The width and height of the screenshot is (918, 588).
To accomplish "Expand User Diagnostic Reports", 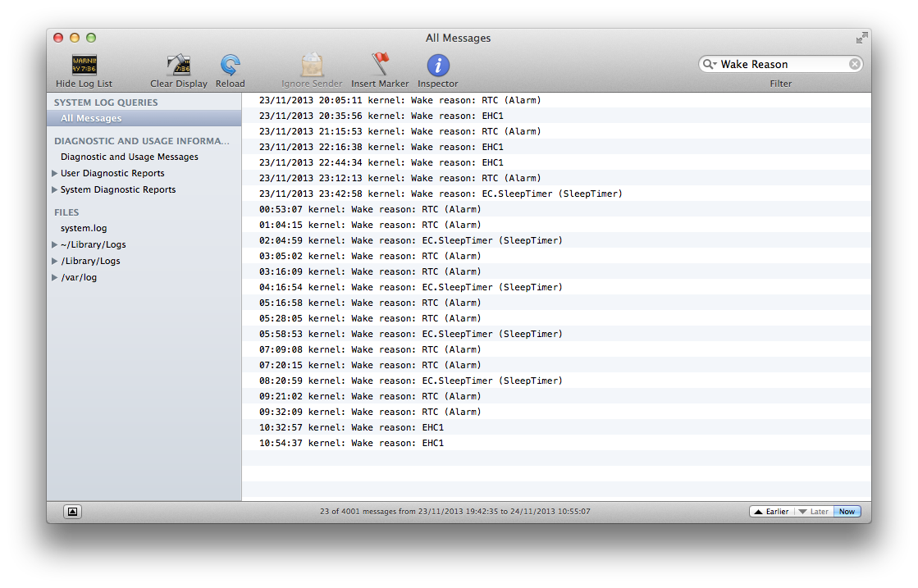I will 54,173.
